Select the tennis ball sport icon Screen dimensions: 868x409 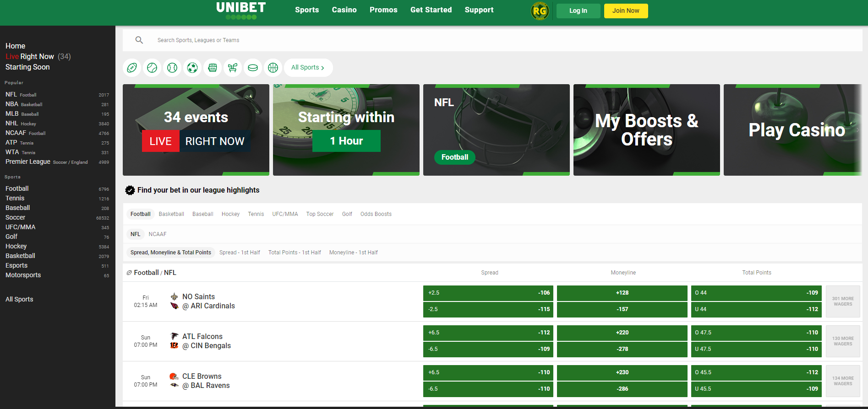[x=152, y=68]
